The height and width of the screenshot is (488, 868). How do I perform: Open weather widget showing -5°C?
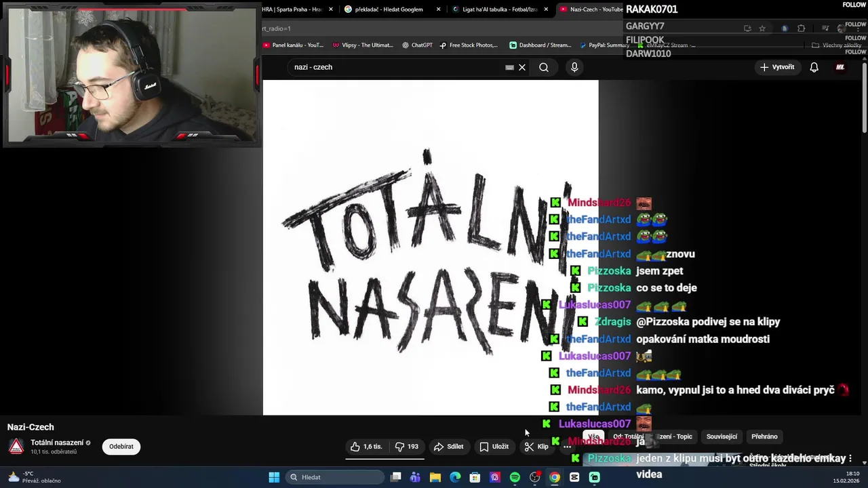coord(34,477)
